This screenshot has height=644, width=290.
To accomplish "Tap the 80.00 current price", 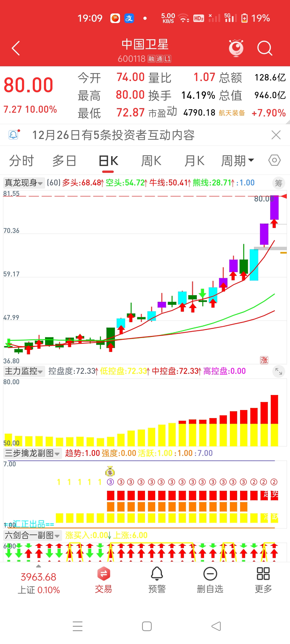I will coord(28,85).
